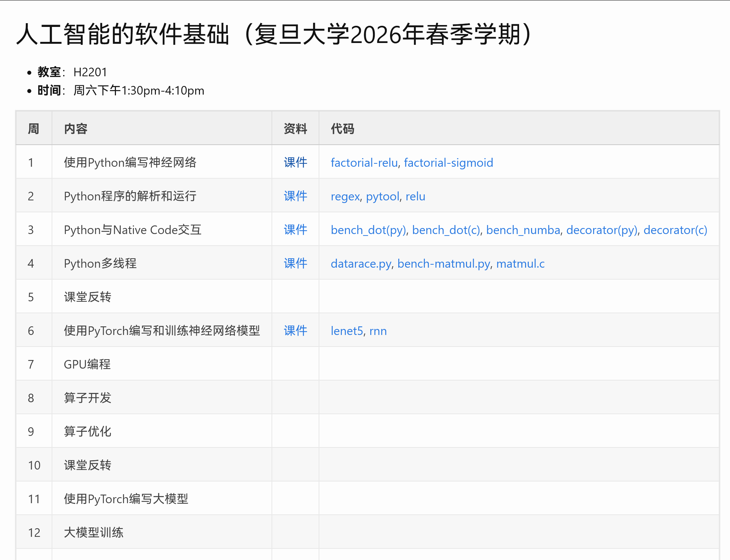Screen dimensions: 730x560
Task: Open the regex code link
Action: pyautogui.click(x=344, y=196)
